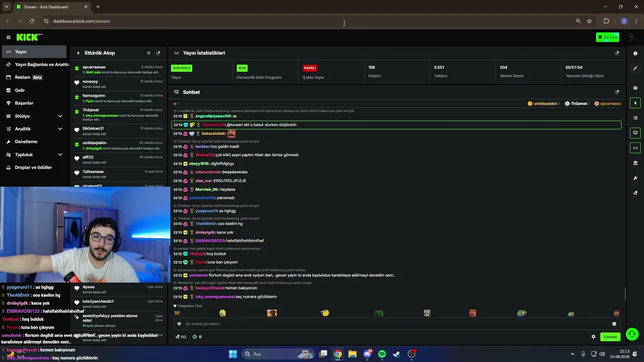Viewport: 644px width, 362px height.
Task: Click the pencil edit icon in right sidebar
Action: click(635, 68)
